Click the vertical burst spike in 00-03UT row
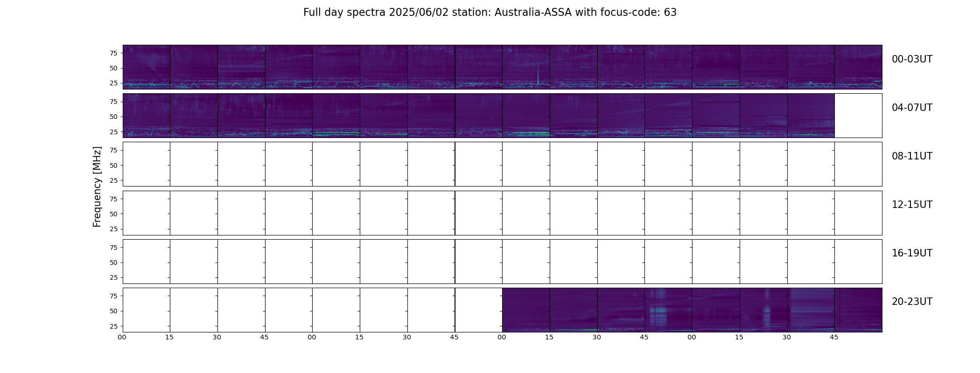The width and height of the screenshot is (980, 373). [538, 74]
